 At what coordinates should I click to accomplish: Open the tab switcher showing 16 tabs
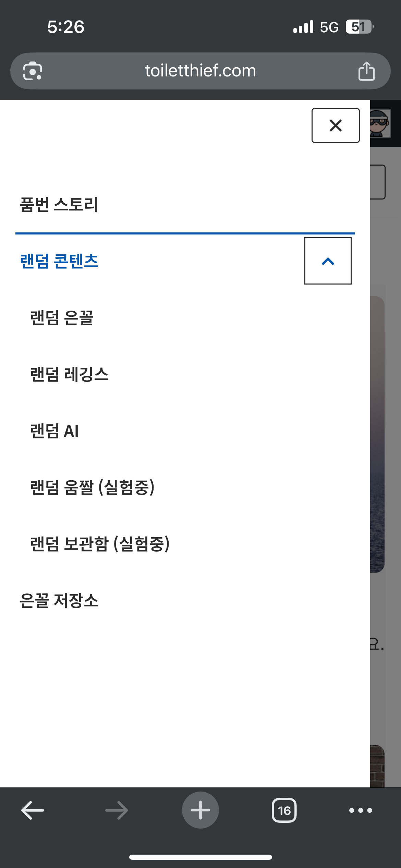tap(284, 810)
